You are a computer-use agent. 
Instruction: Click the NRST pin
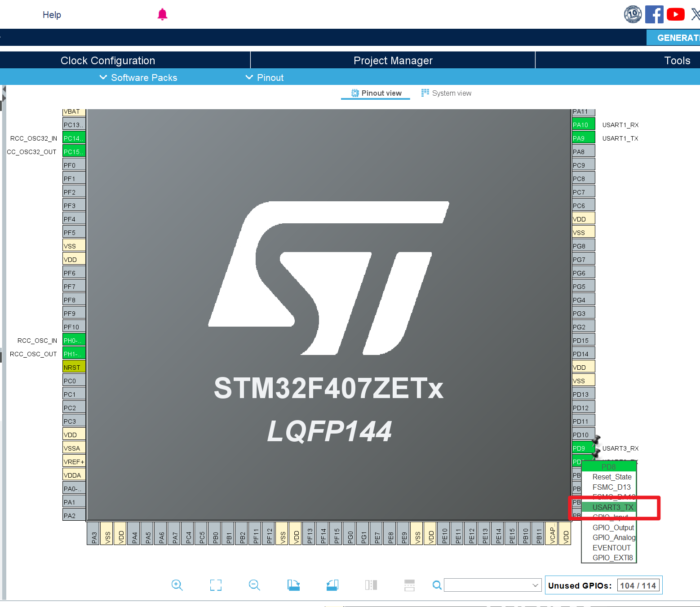tap(74, 367)
